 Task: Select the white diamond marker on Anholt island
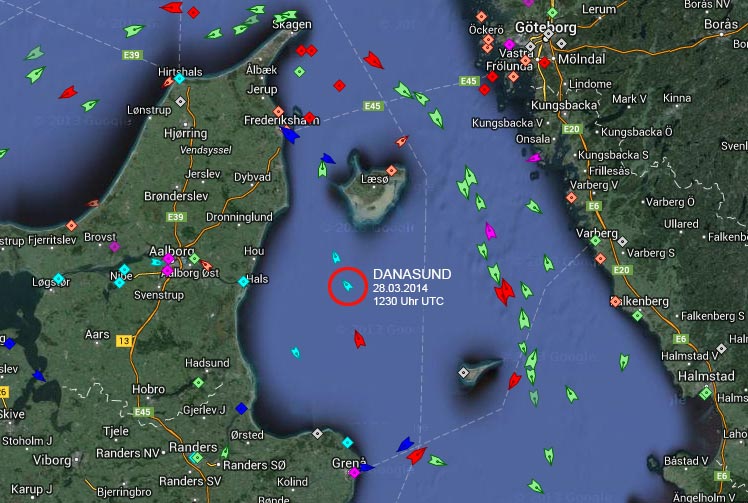pyautogui.click(x=463, y=372)
